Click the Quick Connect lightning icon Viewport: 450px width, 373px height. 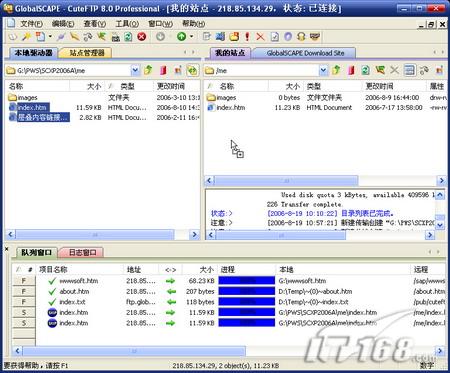[x=74, y=37]
